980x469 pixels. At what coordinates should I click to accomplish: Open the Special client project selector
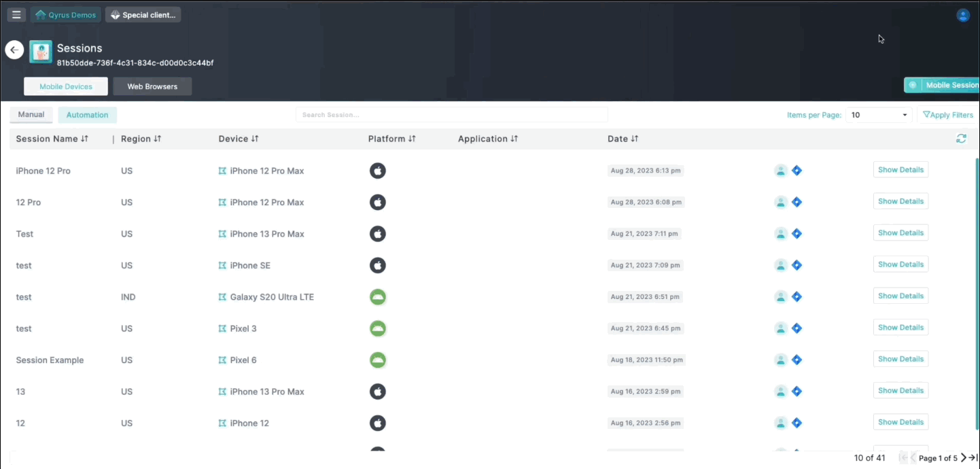[143, 15]
